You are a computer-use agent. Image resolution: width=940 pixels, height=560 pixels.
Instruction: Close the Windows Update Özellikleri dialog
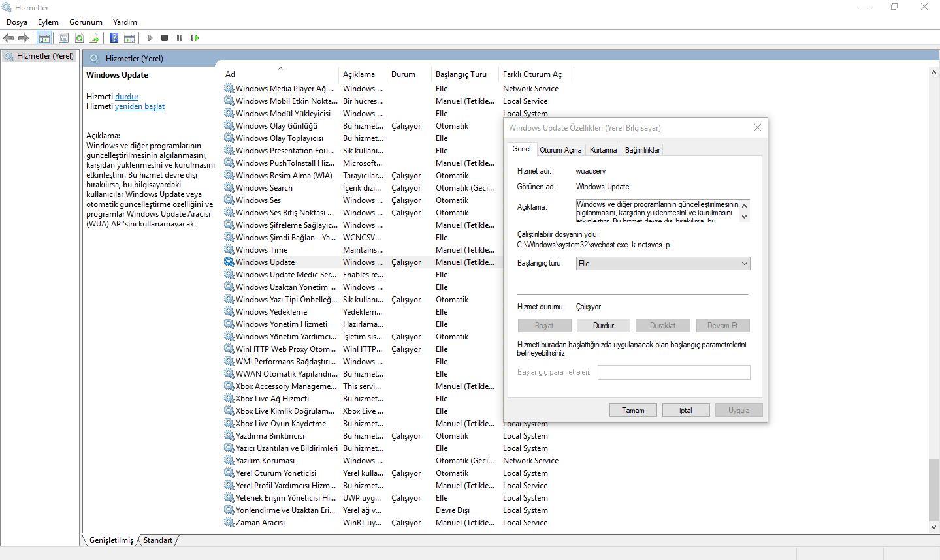[x=758, y=127]
